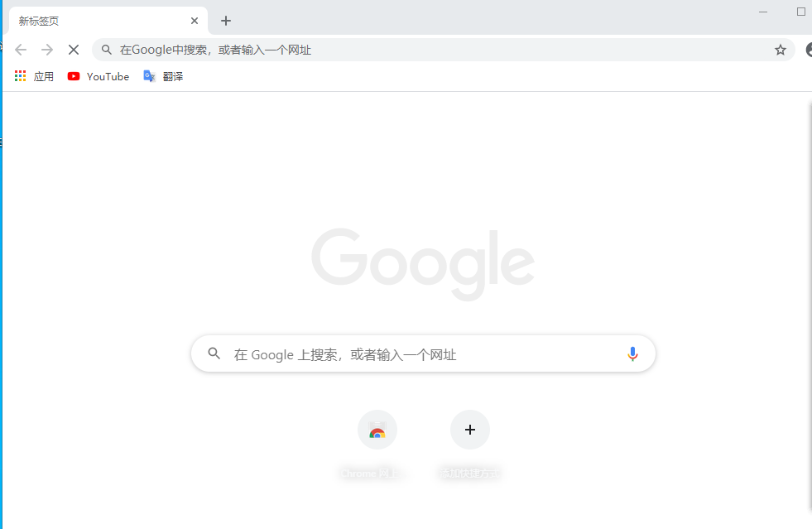
Task: Start voice search with the microphone icon
Action: click(x=632, y=353)
